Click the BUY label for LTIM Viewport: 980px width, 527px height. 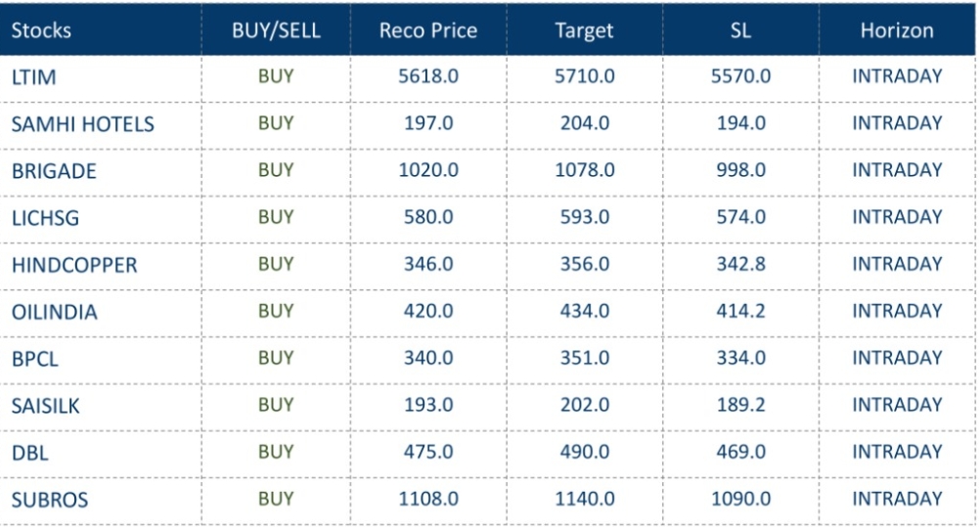tap(275, 77)
